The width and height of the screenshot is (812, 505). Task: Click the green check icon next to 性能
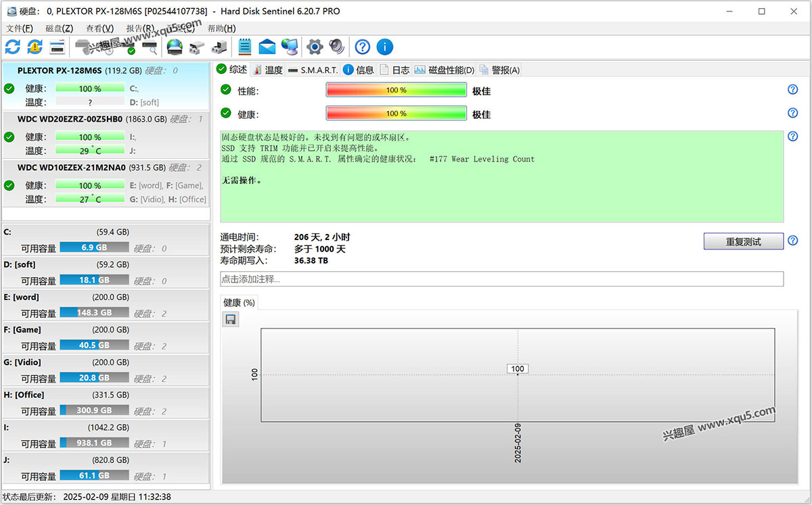(226, 90)
